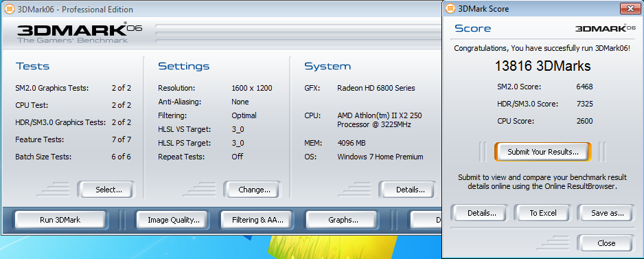Click Filtering value Optimal

[x=244, y=115]
